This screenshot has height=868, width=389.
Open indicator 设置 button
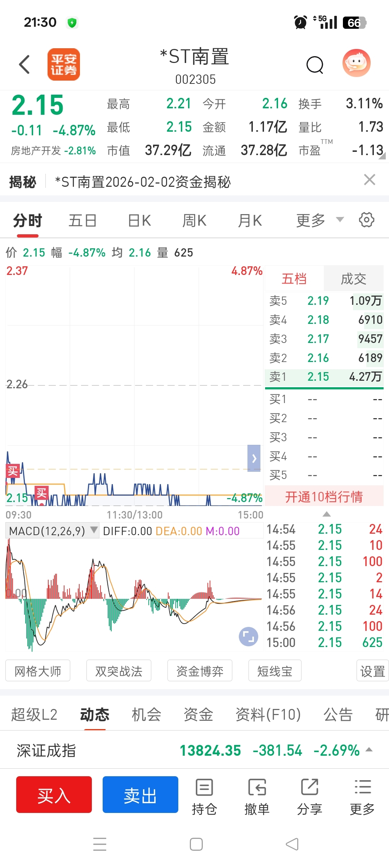click(x=372, y=671)
